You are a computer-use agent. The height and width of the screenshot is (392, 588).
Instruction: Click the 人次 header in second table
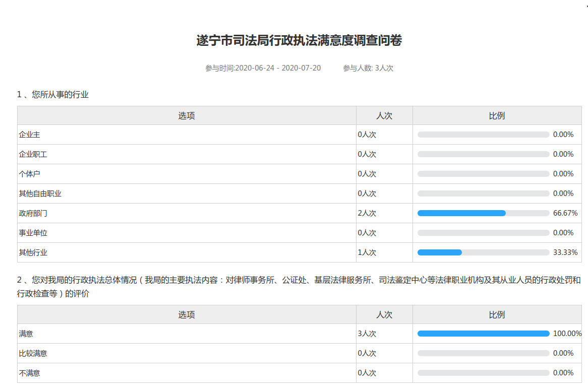(384, 314)
